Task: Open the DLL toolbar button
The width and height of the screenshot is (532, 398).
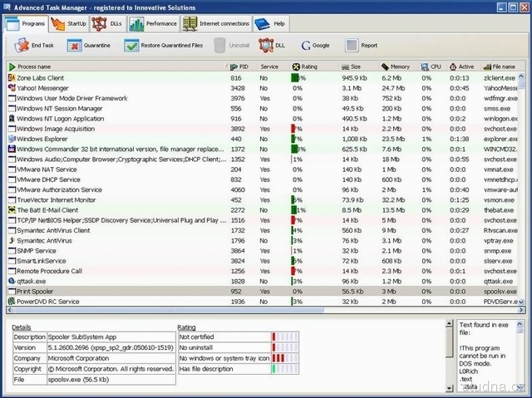Action: point(272,46)
